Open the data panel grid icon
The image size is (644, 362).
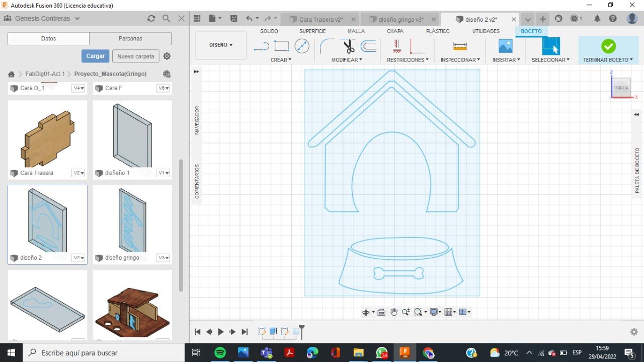coord(197,19)
